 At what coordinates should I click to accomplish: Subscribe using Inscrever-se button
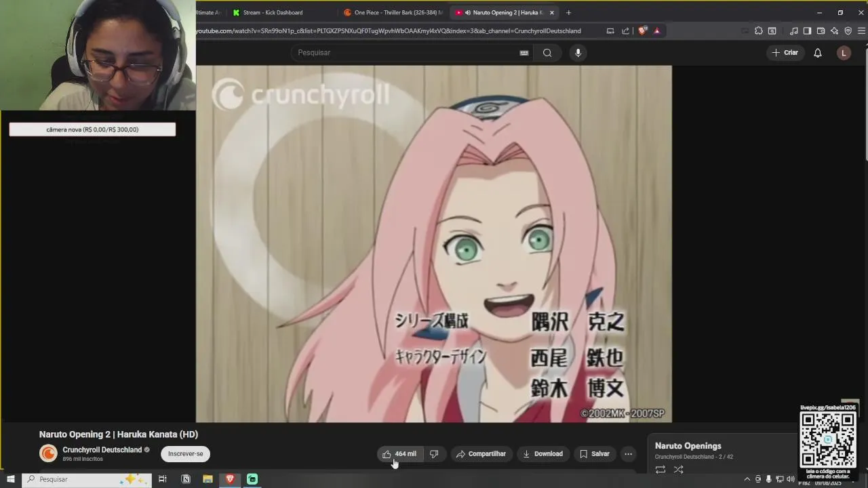[x=185, y=454]
